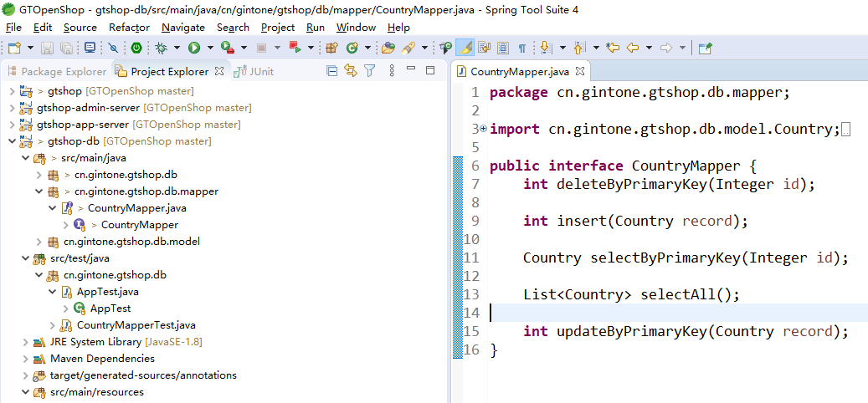The image size is (868, 403).
Task: Click the Run External Tools icon
Action: pyautogui.click(x=228, y=48)
